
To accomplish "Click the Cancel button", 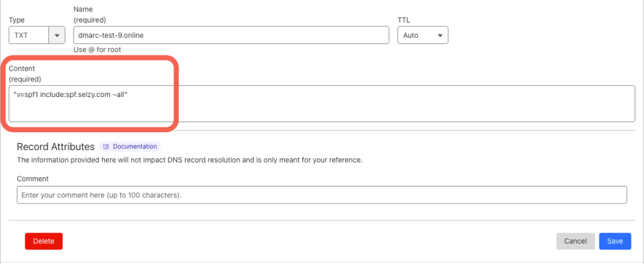I will coord(575,241).
